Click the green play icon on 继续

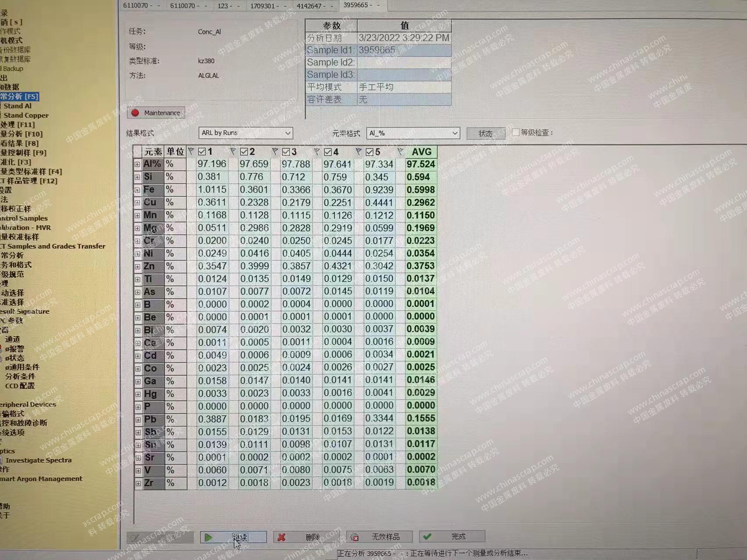pos(208,537)
